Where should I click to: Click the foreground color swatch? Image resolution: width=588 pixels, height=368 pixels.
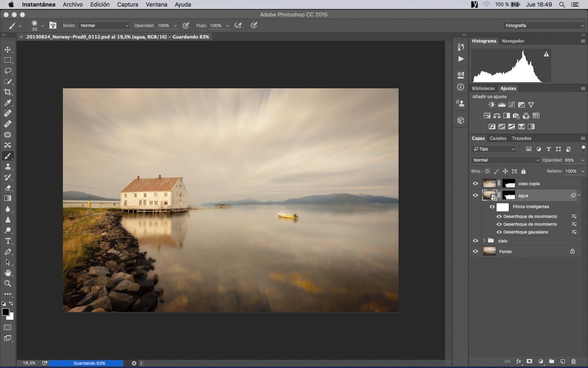(6, 312)
